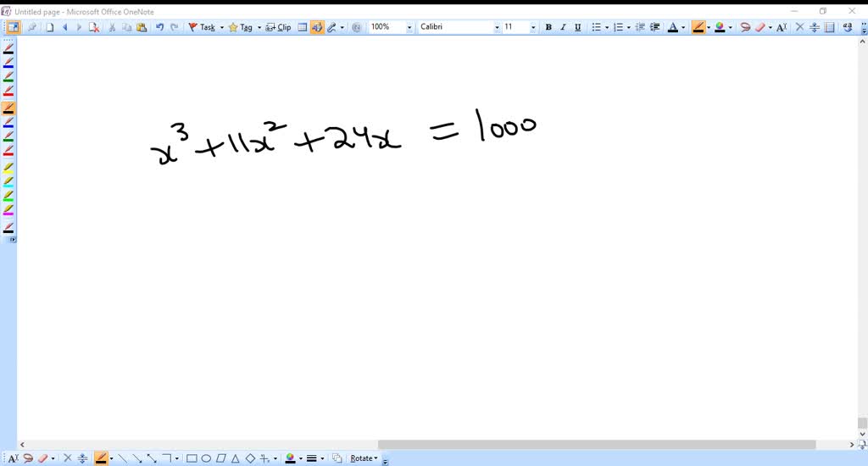Copy selection with the copy icon
Image resolution: width=868 pixels, height=466 pixels.
127,27
